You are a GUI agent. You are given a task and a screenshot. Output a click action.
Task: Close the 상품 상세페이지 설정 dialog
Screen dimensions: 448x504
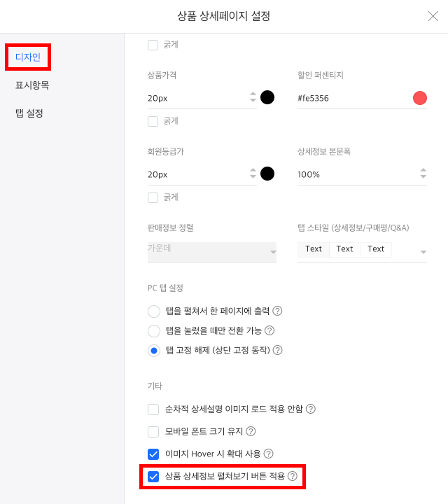[433, 16]
